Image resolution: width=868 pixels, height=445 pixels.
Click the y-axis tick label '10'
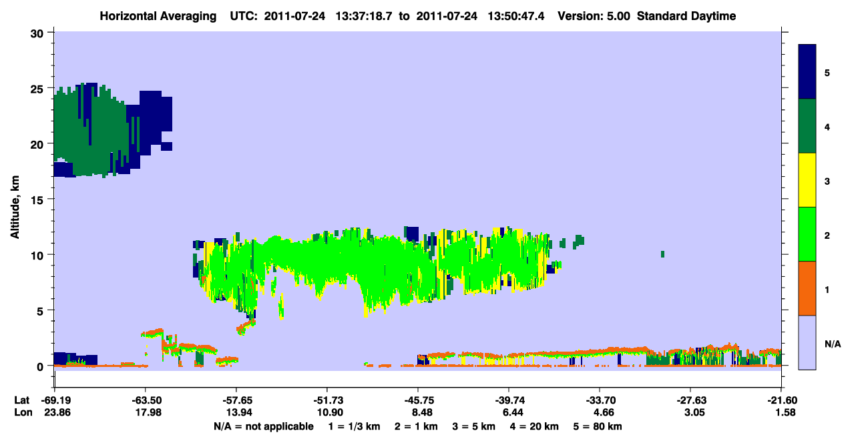(x=39, y=255)
